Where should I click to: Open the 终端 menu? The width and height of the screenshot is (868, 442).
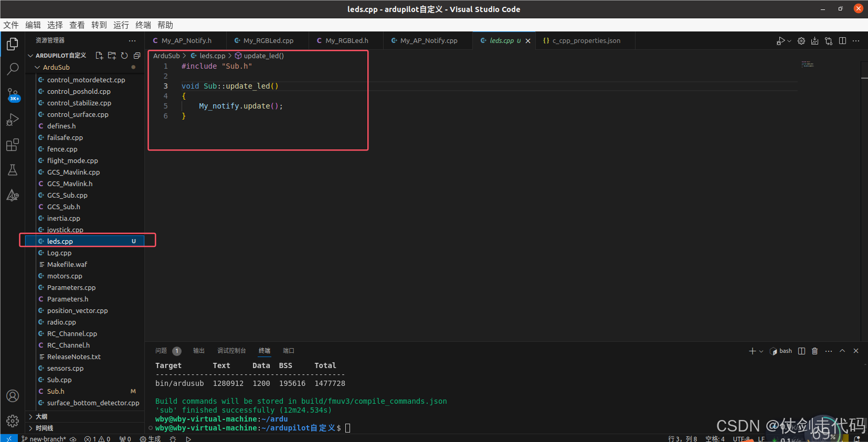143,25
